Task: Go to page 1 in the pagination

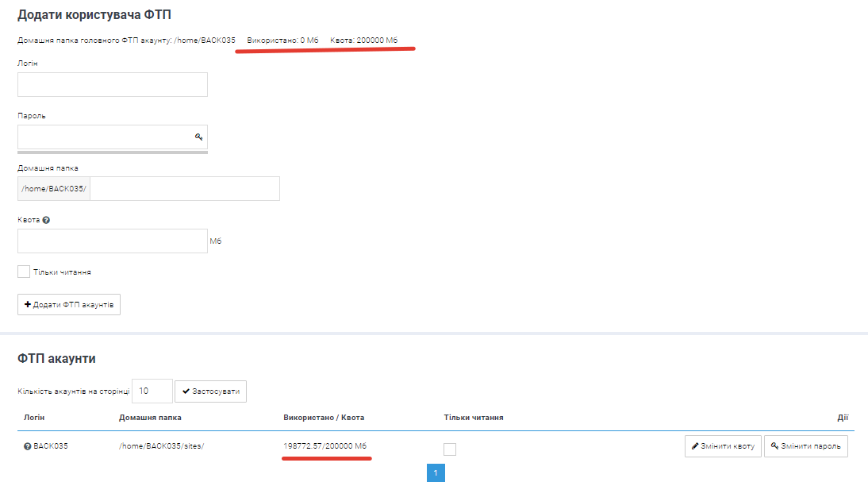Action: click(436, 473)
